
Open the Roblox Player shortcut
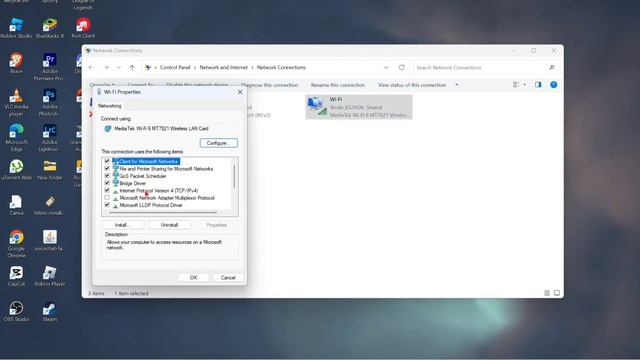50,276
